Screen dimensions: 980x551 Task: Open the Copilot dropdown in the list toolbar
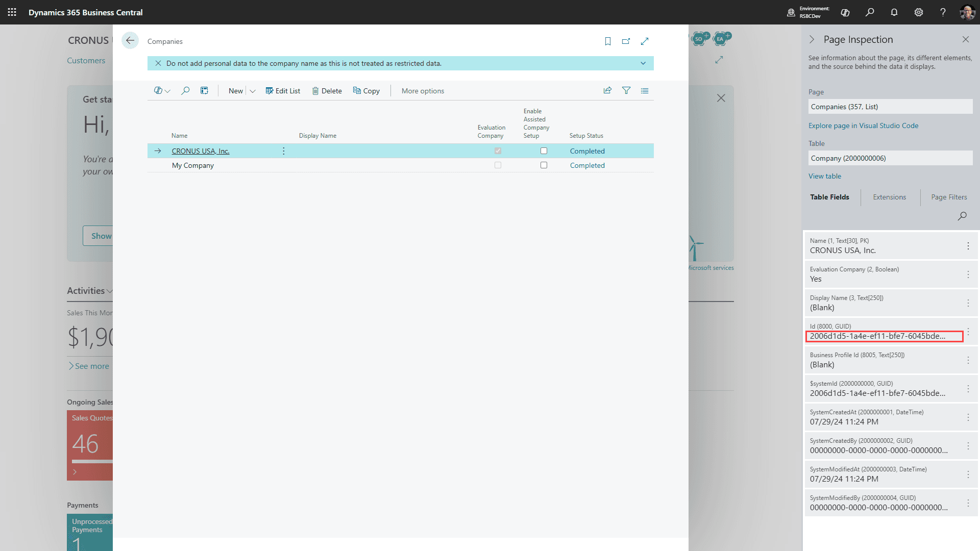[x=162, y=91]
